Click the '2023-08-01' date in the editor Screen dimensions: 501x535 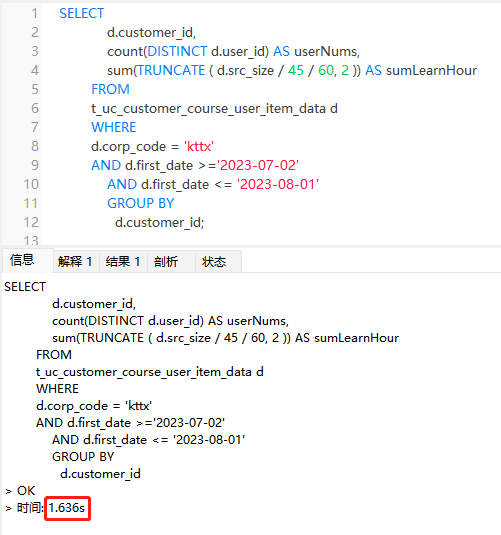[278, 185]
